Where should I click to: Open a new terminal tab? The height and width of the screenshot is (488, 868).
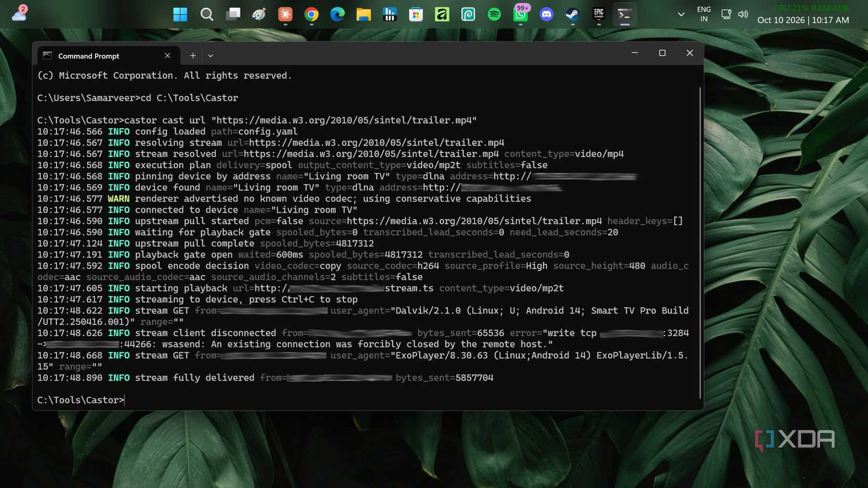[193, 56]
